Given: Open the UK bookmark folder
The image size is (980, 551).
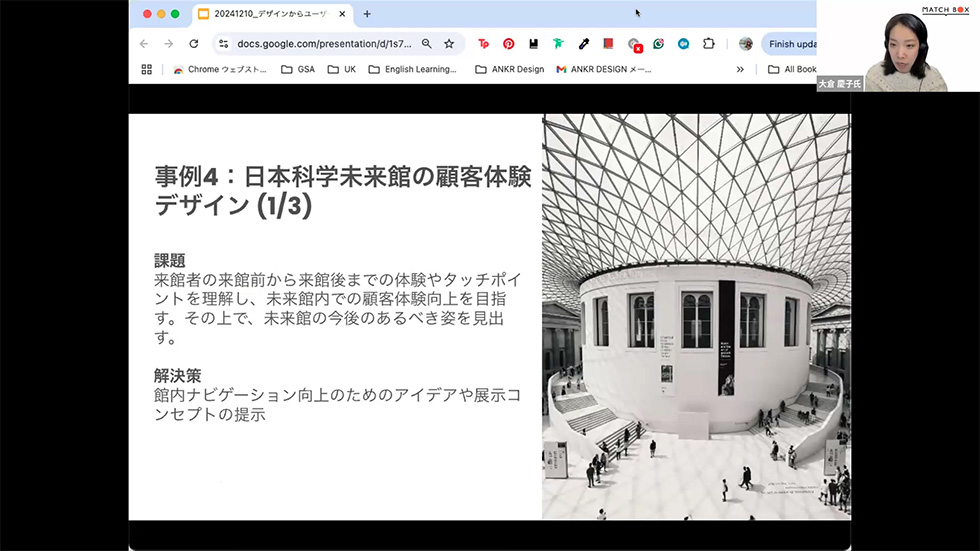Looking at the screenshot, I should (342, 69).
